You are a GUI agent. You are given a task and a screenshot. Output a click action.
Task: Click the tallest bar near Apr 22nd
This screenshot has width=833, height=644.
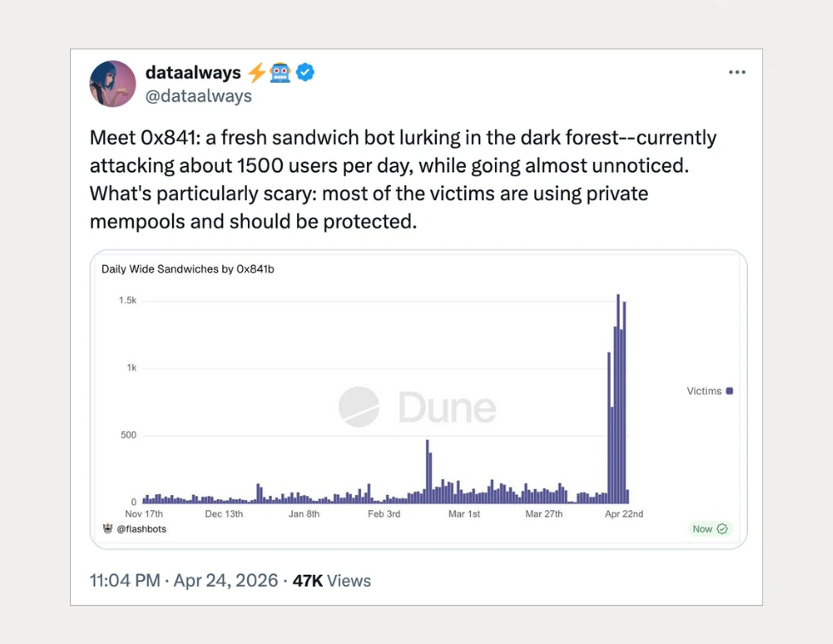point(618,399)
